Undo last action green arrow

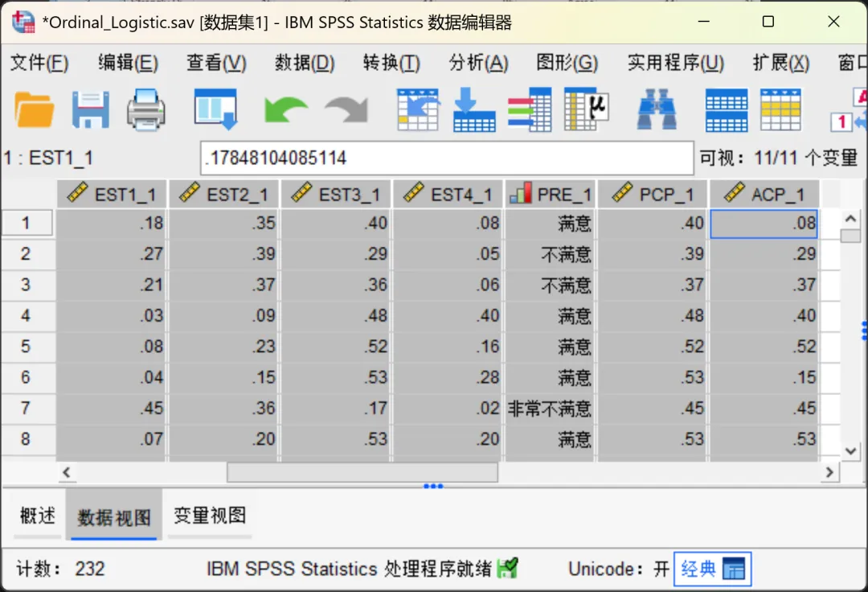click(x=285, y=109)
